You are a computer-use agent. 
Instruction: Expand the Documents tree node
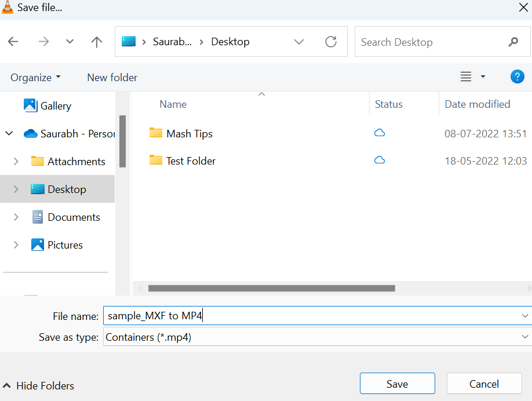pos(16,217)
